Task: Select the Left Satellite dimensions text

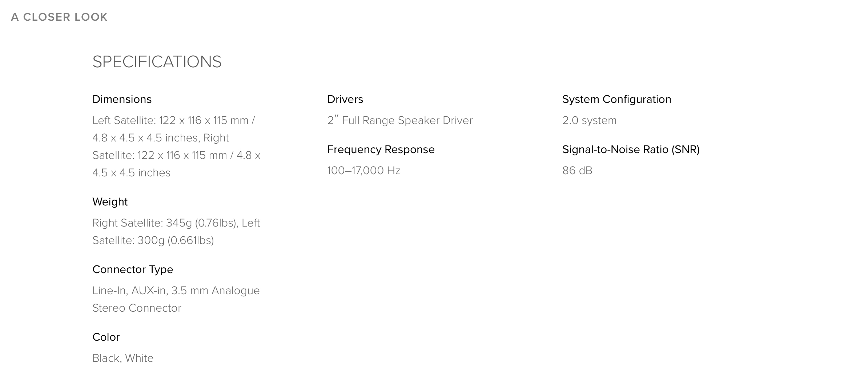Action: pos(176,147)
